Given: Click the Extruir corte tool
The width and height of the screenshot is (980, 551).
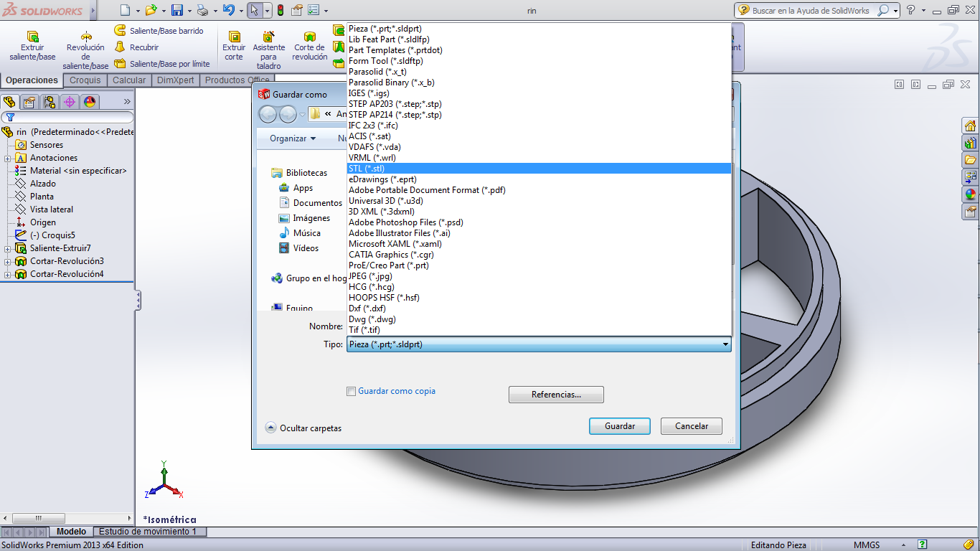Looking at the screenshot, I should (x=234, y=46).
